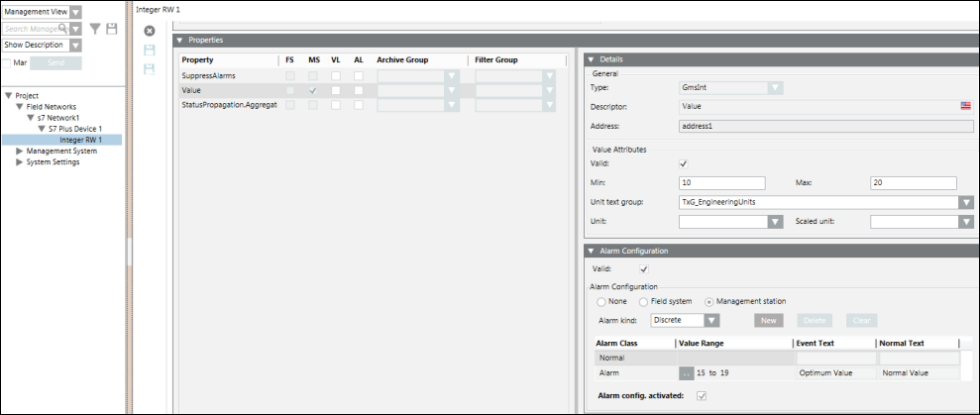The width and height of the screenshot is (980, 415).
Task: Click the upper Save disk icon
Action: pos(150,50)
